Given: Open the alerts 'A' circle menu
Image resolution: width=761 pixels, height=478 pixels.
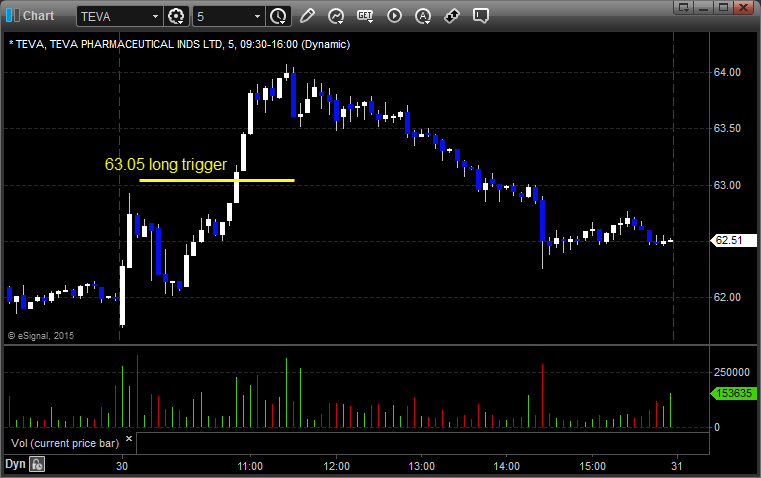Looking at the screenshot, I should pyautogui.click(x=423, y=16).
